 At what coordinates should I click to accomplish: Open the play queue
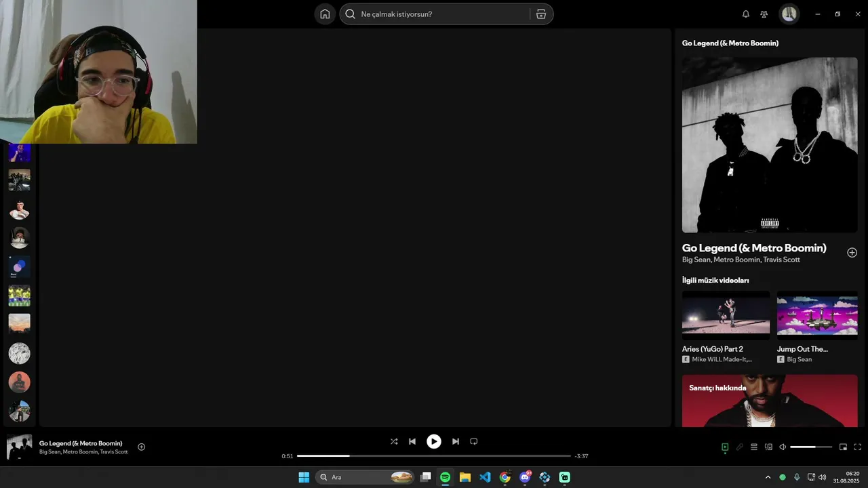pos(753,447)
